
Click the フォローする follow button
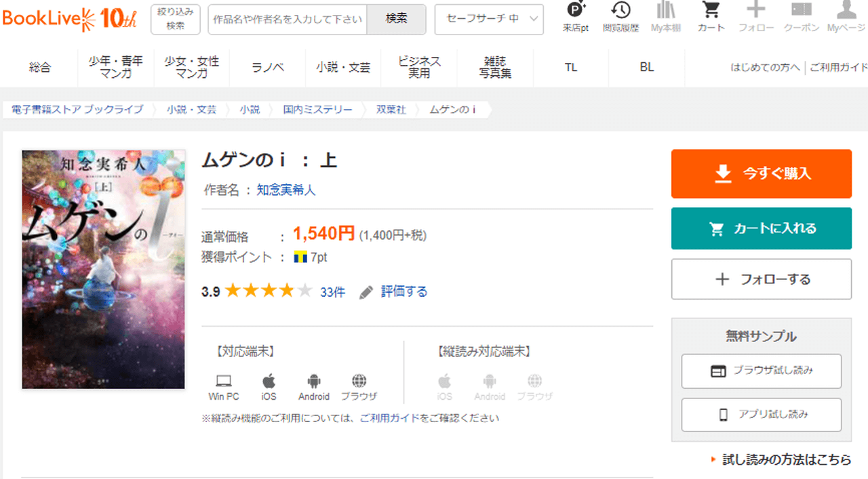761,279
